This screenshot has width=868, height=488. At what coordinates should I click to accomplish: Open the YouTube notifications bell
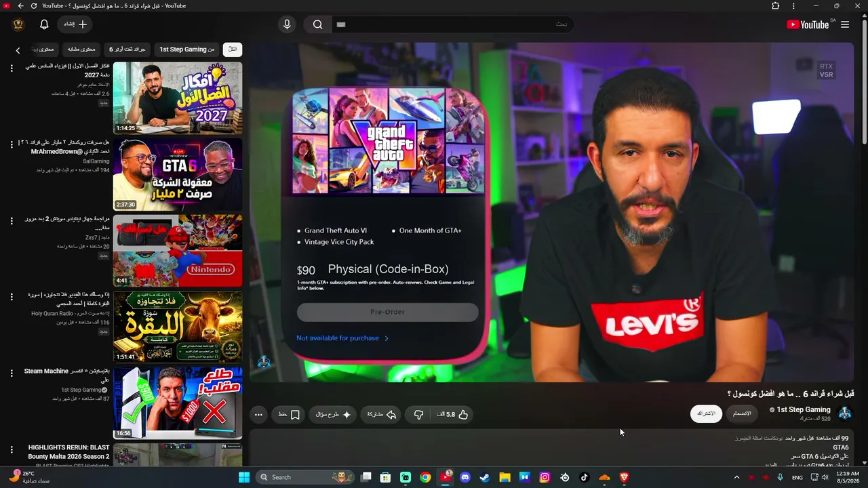(x=44, y=24)
